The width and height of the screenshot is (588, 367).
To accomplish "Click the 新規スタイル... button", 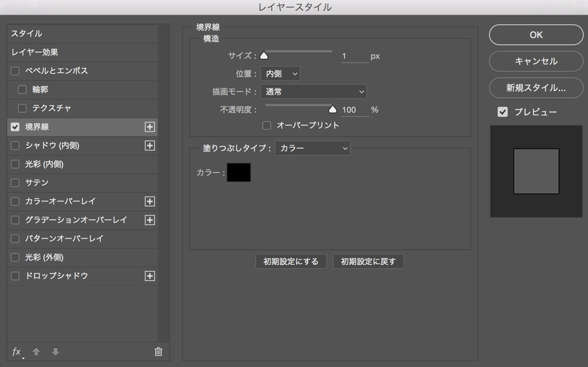I will point(536,88).
